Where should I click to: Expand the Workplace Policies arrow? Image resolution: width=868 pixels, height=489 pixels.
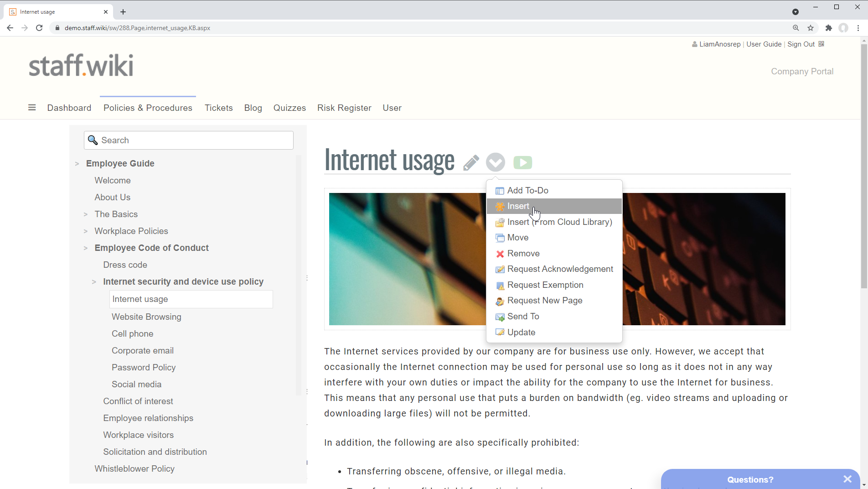[86, 231]
